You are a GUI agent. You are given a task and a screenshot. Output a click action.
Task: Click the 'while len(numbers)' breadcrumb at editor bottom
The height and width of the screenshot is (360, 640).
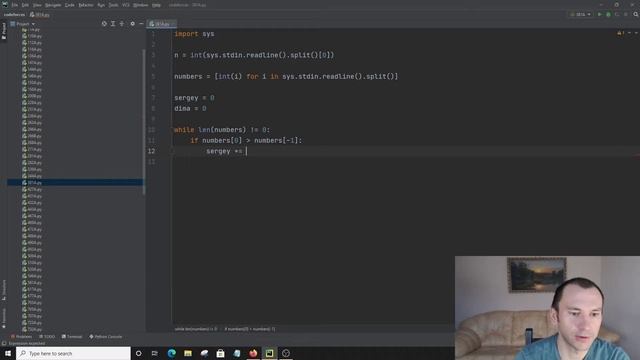[x=196, y=329]
